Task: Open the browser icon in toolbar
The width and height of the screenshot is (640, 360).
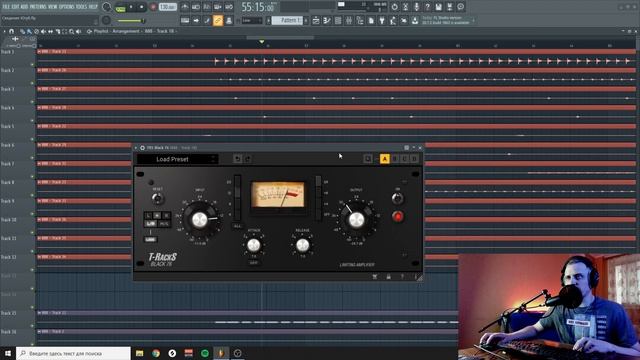Action: [x=360, y=20]
